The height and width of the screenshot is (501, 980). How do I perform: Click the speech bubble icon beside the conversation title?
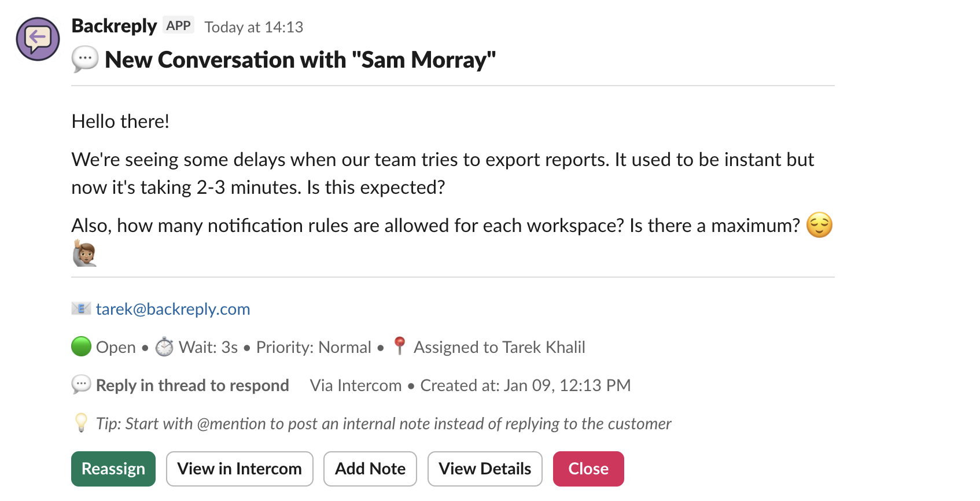84,60
